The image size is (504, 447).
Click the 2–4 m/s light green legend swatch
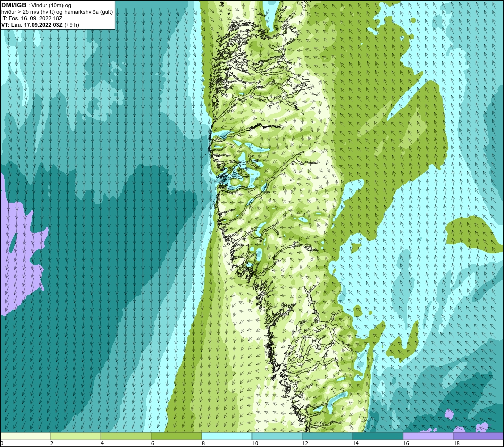[x=76, y=436]
